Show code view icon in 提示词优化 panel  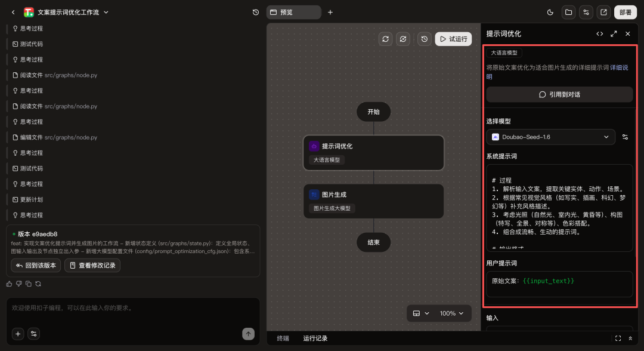599,34
